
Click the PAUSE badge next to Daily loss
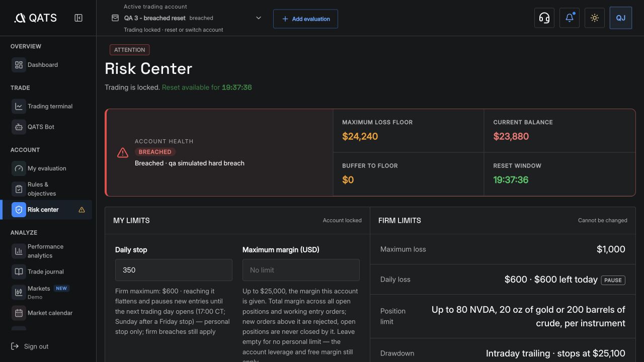pos(613,280)
